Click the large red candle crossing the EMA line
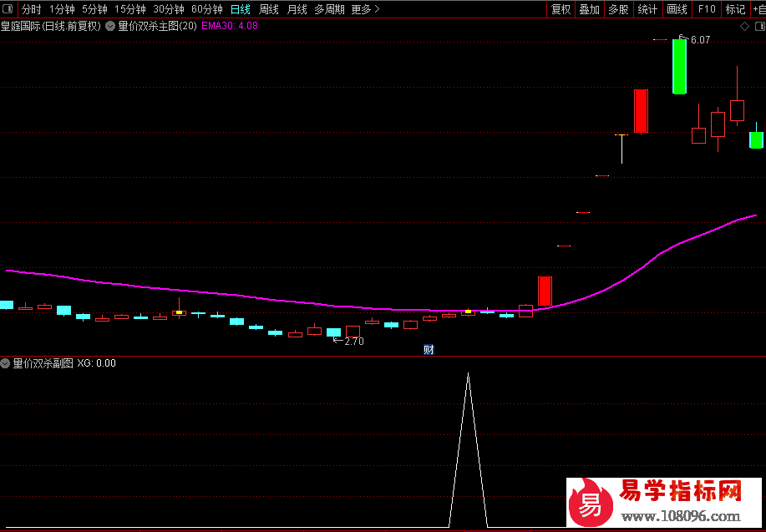This screenshot has width=766, height=532. 545,291
